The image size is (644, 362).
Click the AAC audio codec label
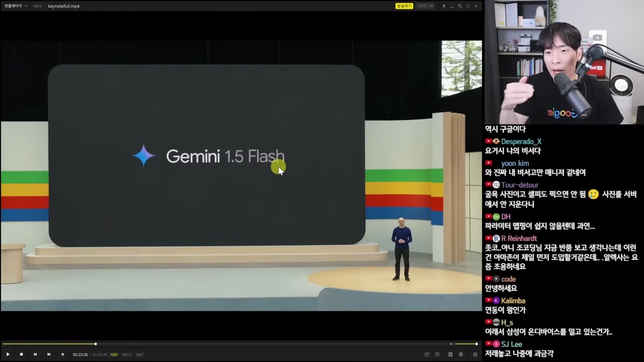pos(140,355)
